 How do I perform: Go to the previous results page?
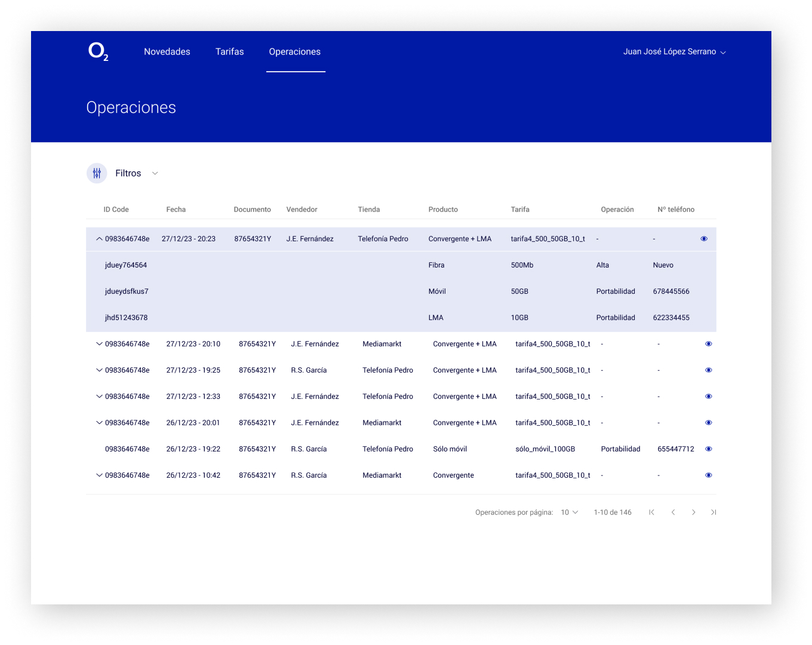(673, 512)
